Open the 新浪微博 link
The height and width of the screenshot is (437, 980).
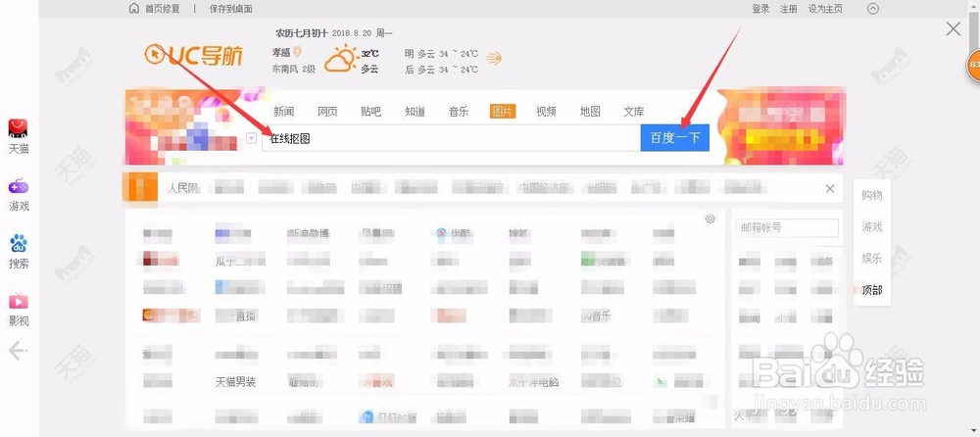[308, 234]
